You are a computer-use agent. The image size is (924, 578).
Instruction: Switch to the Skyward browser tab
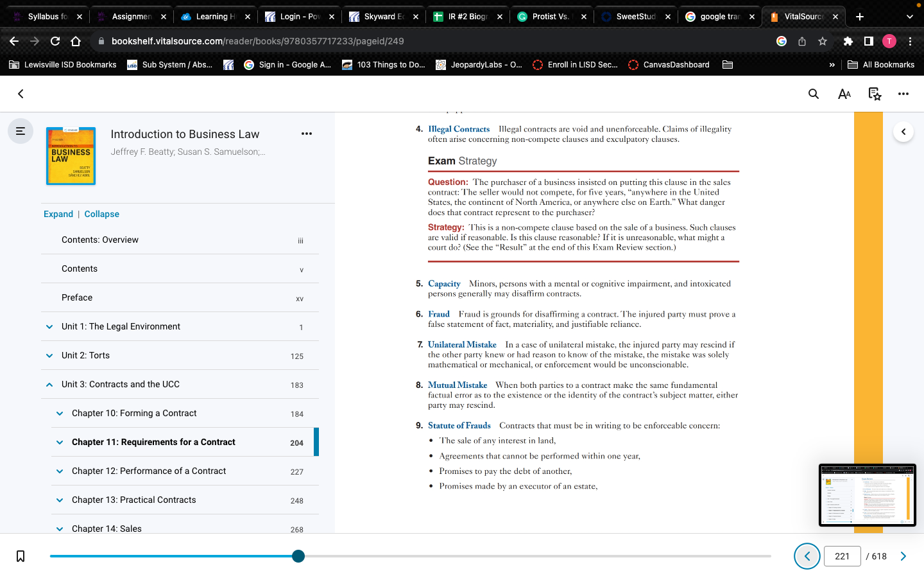384,17
